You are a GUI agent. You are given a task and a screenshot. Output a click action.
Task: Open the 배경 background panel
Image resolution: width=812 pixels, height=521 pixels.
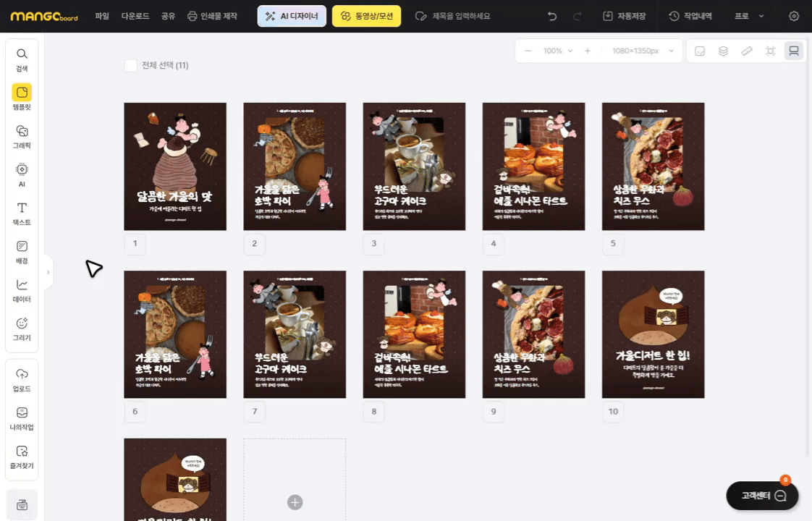pos(22,251)
